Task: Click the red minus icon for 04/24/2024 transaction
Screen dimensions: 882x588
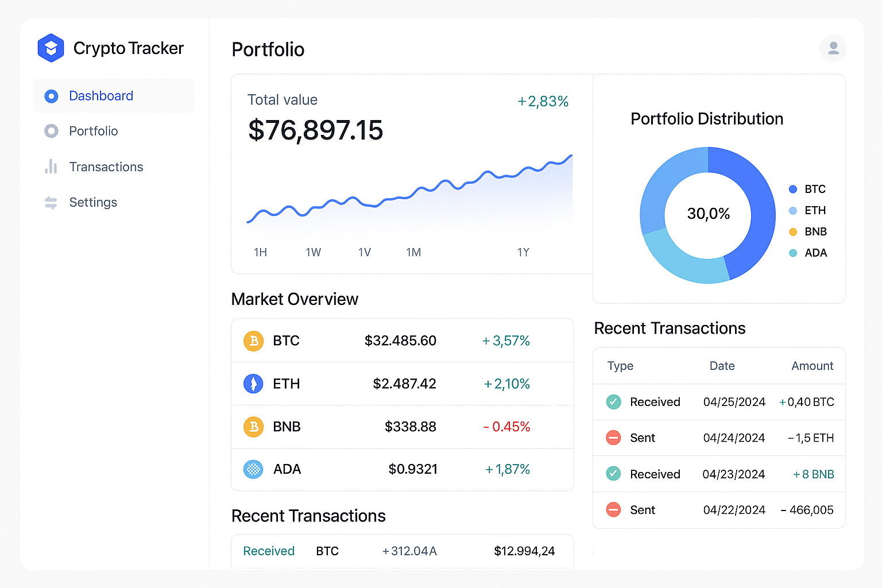Action: pos(613,438)
